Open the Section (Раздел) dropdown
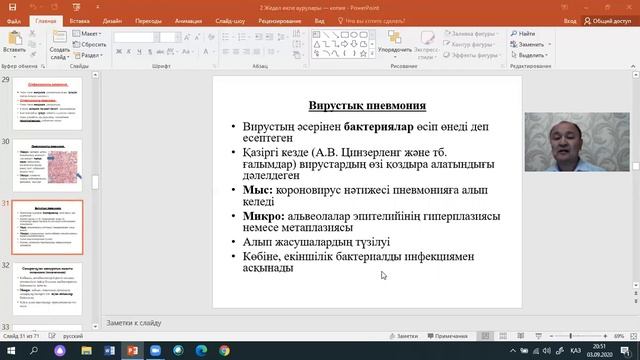Image resolution: width=640 pixels, height=360 pixels. pyautogui.click(x=88, y=55)
